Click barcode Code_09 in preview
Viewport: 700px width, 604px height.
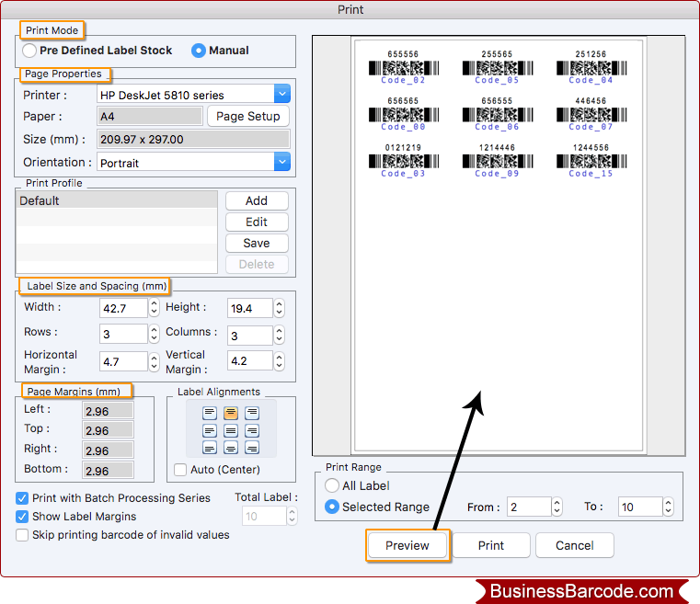click(497, 161)
